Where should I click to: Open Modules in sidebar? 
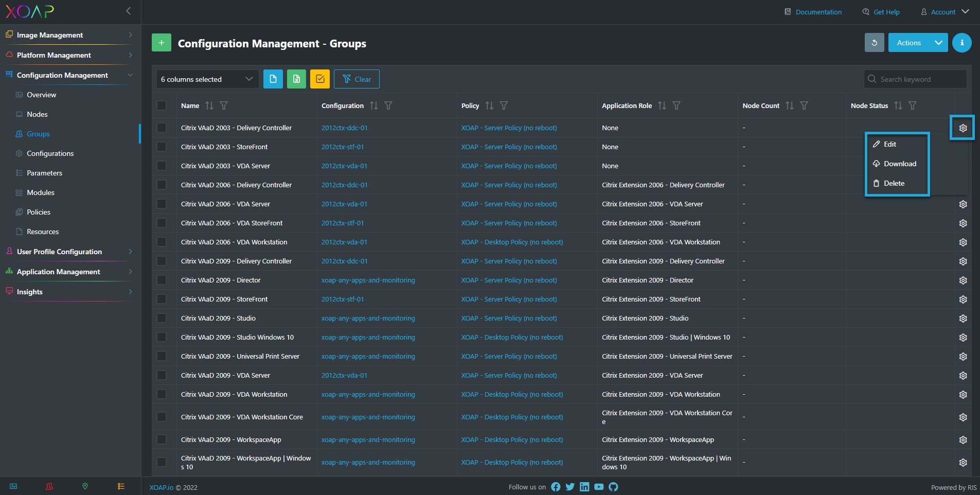[x=41, y=192]
